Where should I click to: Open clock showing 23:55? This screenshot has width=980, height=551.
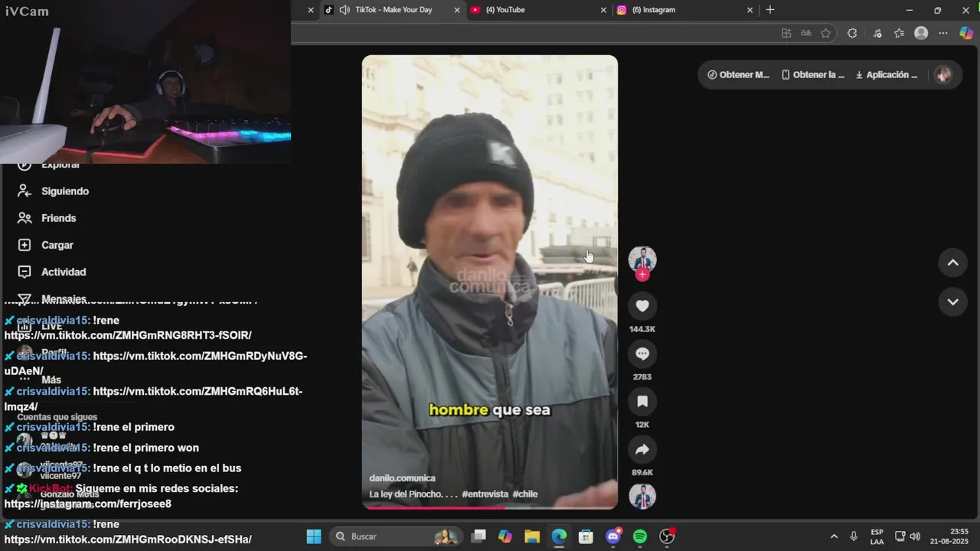click(949, 536)
